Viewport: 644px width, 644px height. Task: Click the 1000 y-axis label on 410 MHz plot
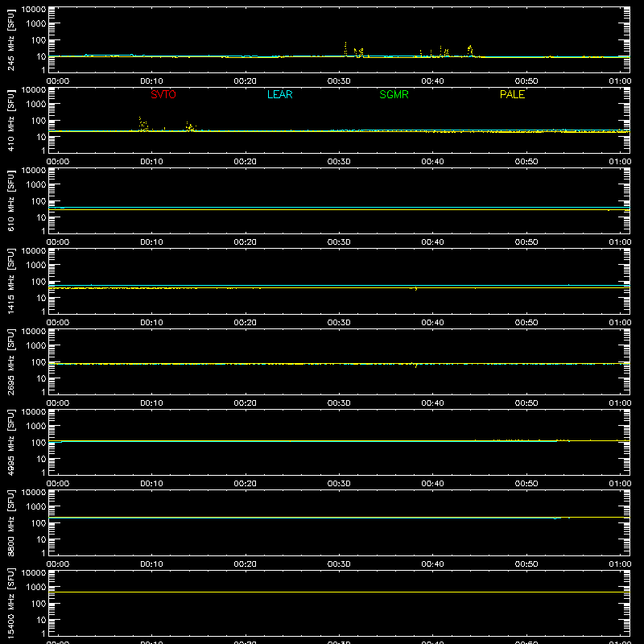tap(36, 105)
